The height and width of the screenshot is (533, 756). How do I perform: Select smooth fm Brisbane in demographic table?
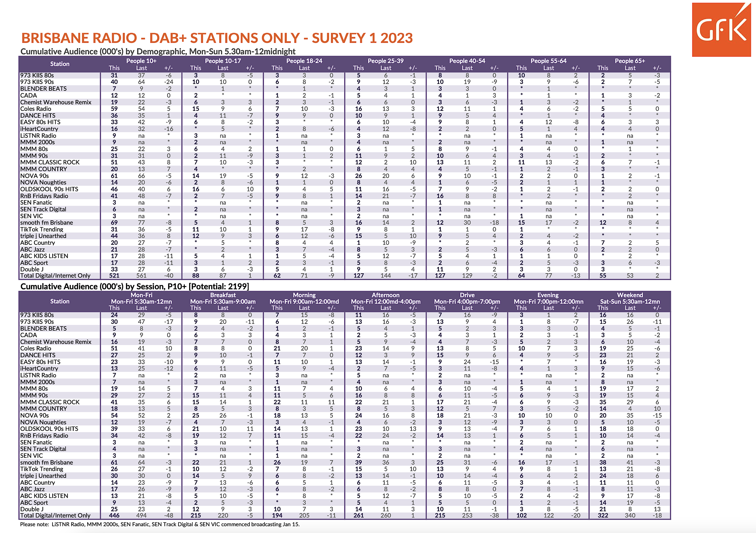coord(344,222)
